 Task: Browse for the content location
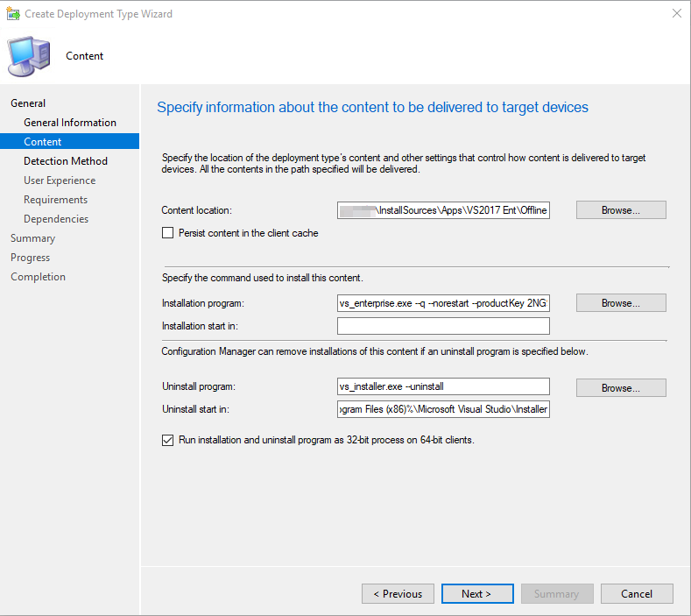621,210
